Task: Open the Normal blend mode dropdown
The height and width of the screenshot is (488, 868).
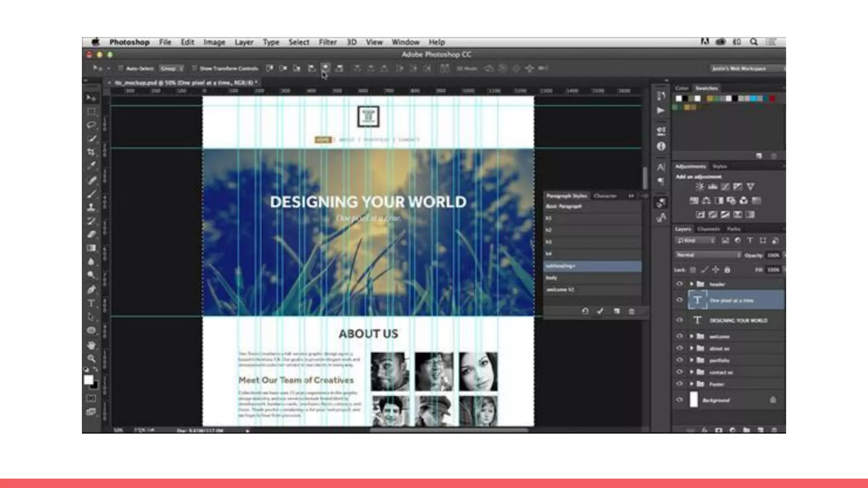Action: coord(707,255)
